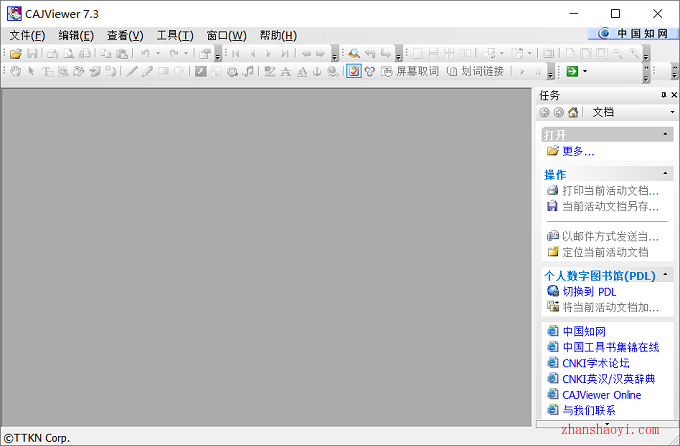Click the Home icon in task pane
This screenshot has width=680, height=446.
pyautogui.click(x=573, y=112)
